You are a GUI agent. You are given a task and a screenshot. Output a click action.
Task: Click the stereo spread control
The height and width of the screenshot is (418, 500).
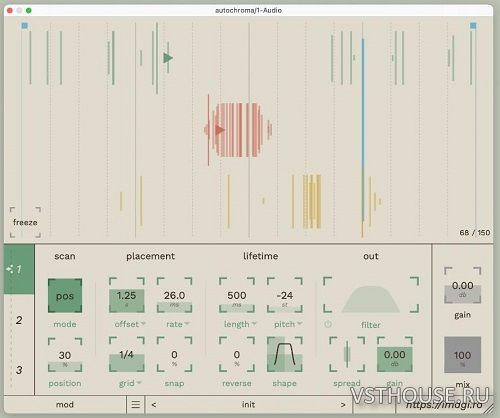(347, 355)
